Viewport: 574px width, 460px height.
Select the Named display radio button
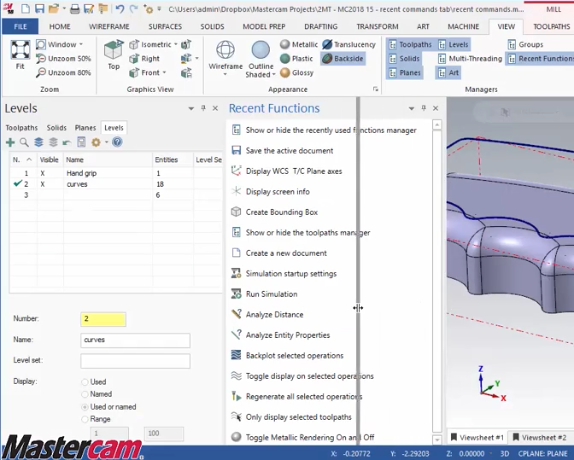[85, 394]
